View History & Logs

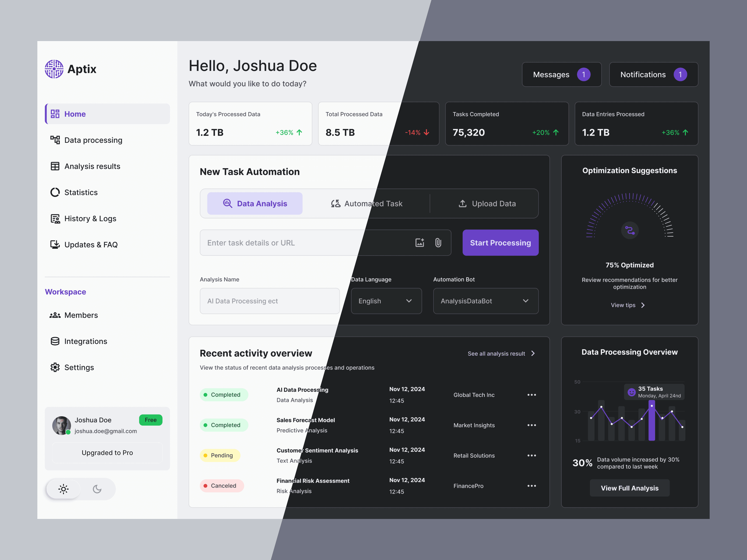(89, 218)
